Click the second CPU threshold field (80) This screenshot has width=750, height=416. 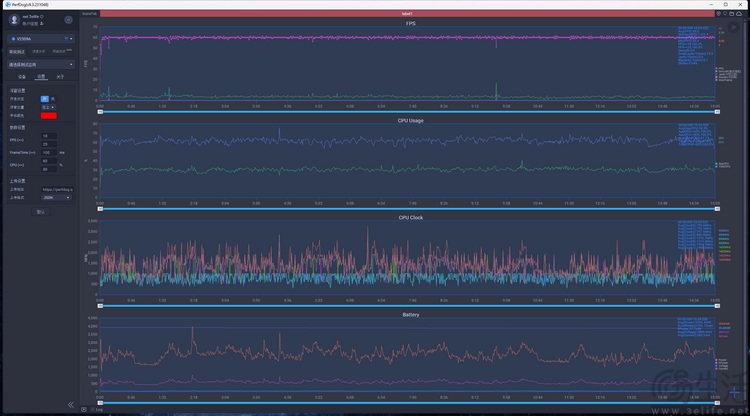49,169
